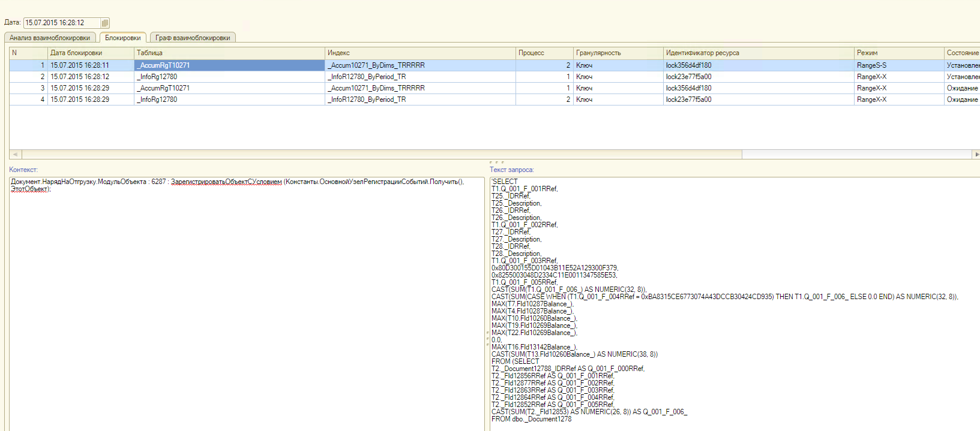Click 15.07.2015 16:28:11 date cell

91,65
